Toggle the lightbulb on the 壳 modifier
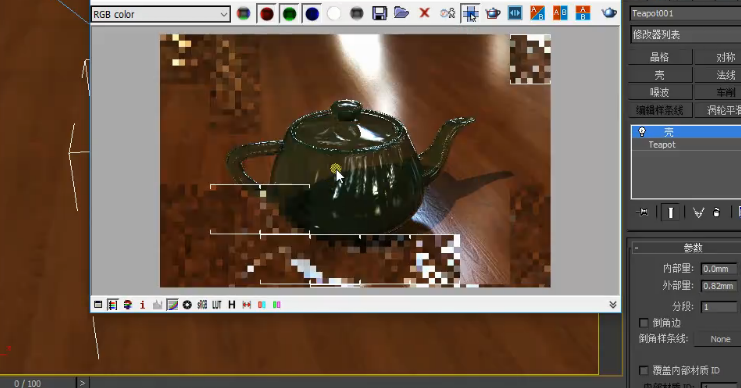Image resolution: width=741 pixels, height=388 pixels. 642,132
